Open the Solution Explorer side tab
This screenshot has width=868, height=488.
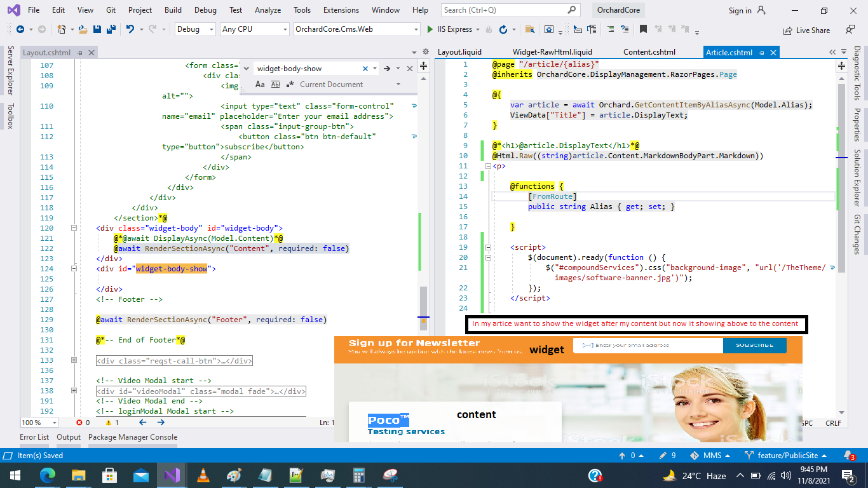click(857, 178)
